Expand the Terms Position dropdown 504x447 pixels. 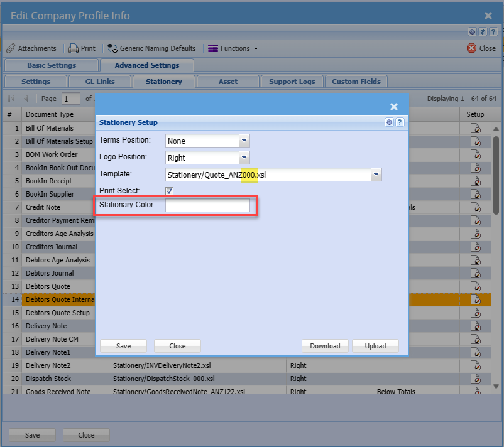[244, 141]
